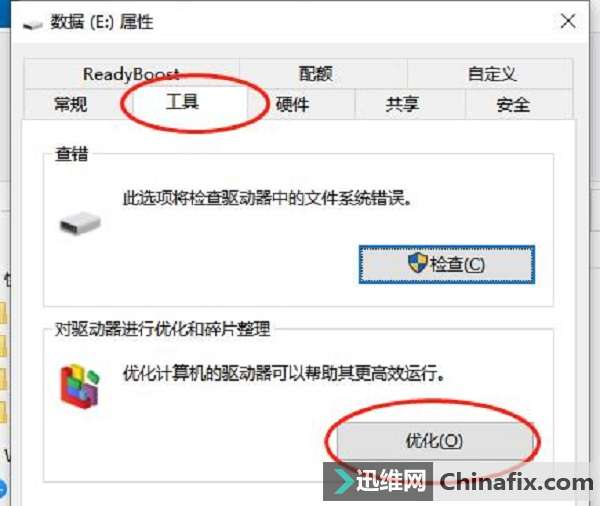This screenshot has height=506, width=600.
Task: Click the drive optimization description text
Action: click(284, 373)
